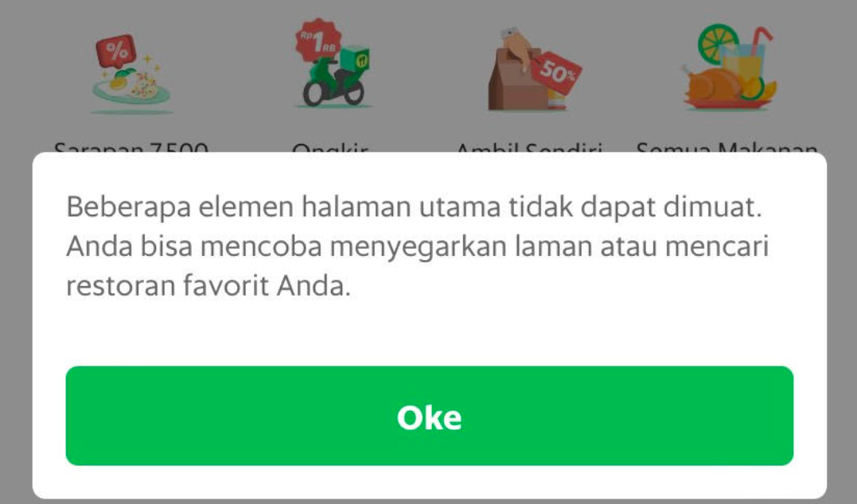Tap the Sarapan 7500 breakfast plate icon
The height and width of the screenshot is (504, 857).
tap(131, 74)
